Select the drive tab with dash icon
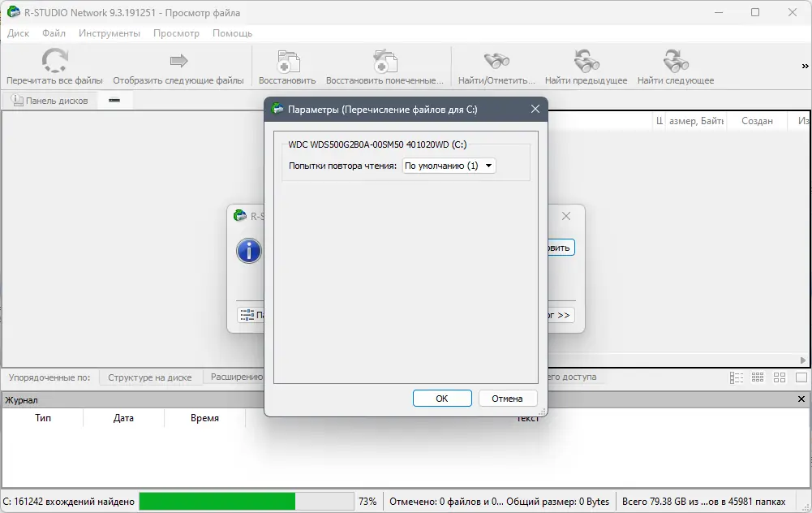This screenshot has width=812, height=513. 114,101
